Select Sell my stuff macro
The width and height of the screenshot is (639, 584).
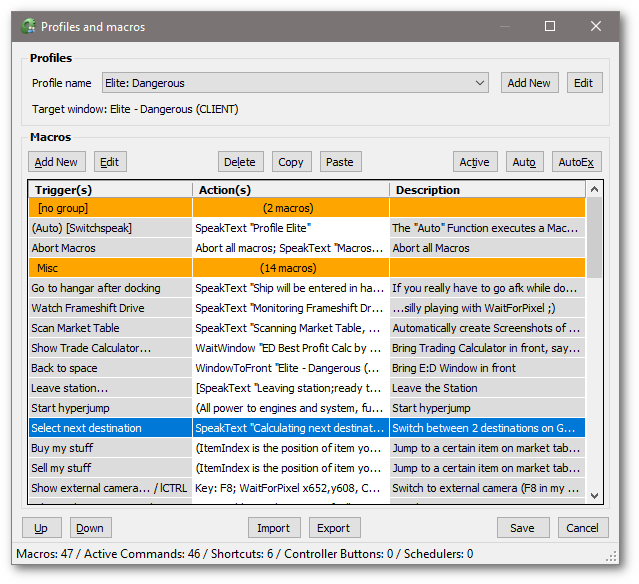(110, 468)
